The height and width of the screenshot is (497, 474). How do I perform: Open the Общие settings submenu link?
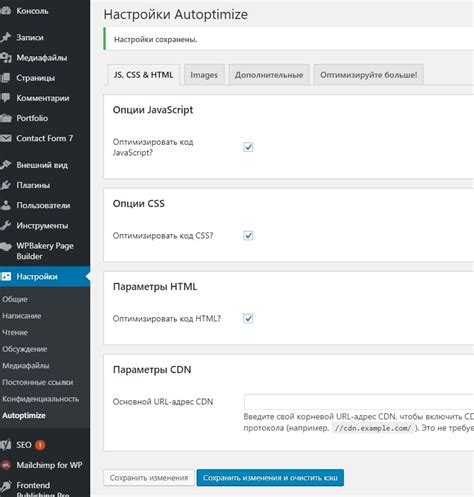click(15, 299)
